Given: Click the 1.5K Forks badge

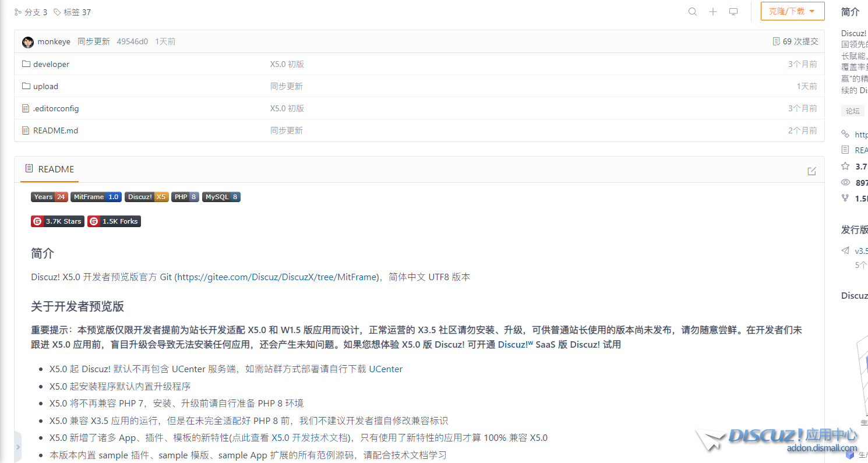Looking at the screenshot, I should pos(114,221).
